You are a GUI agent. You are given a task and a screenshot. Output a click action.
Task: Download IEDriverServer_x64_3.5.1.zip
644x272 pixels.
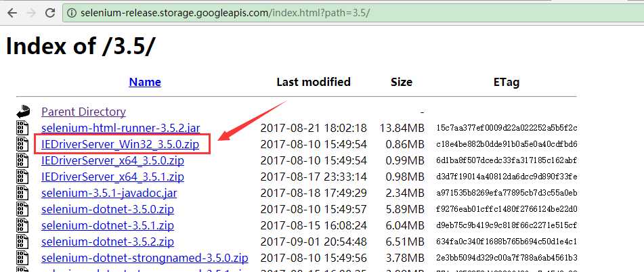(x=112, y=177)
